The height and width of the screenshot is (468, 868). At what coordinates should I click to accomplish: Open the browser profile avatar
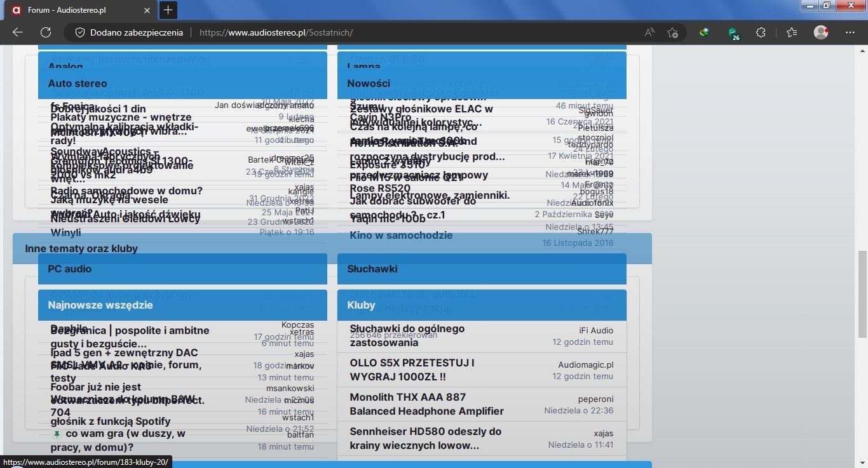coord(821,32)
